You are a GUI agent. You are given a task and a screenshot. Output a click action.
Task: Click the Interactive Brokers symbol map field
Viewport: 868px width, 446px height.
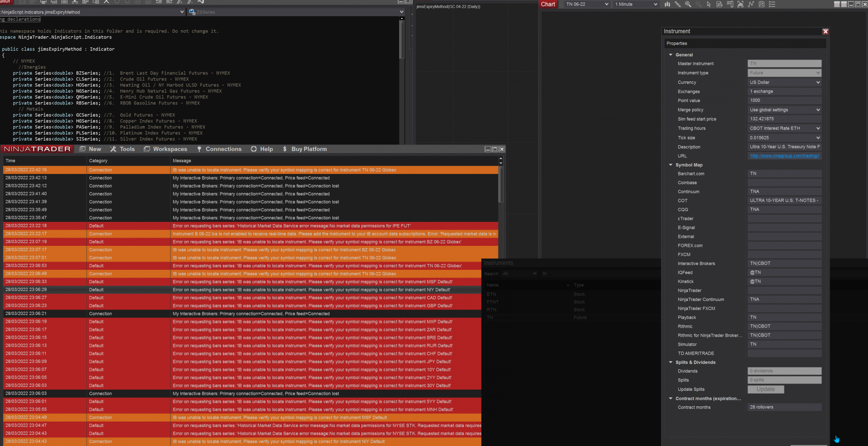784,263
